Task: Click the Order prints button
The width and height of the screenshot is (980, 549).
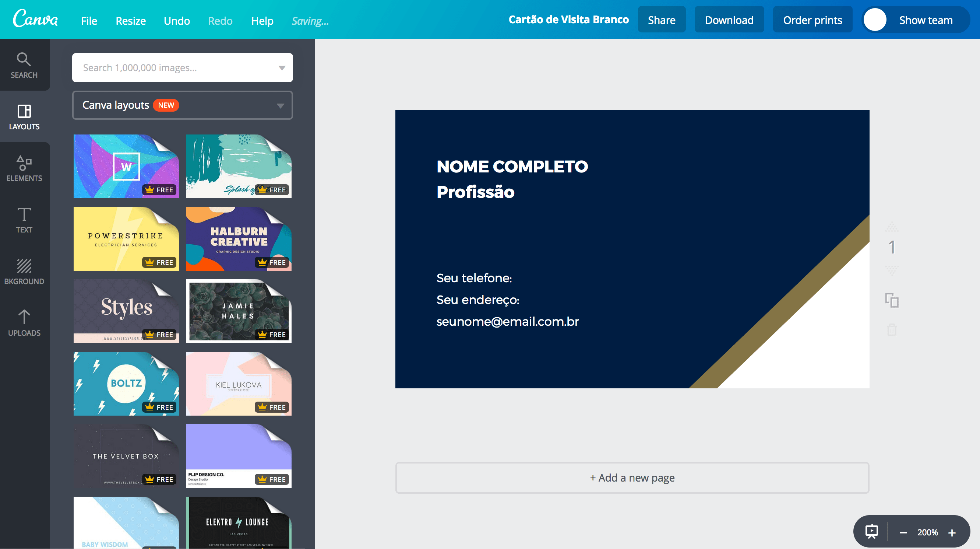Action: [812, 20]
